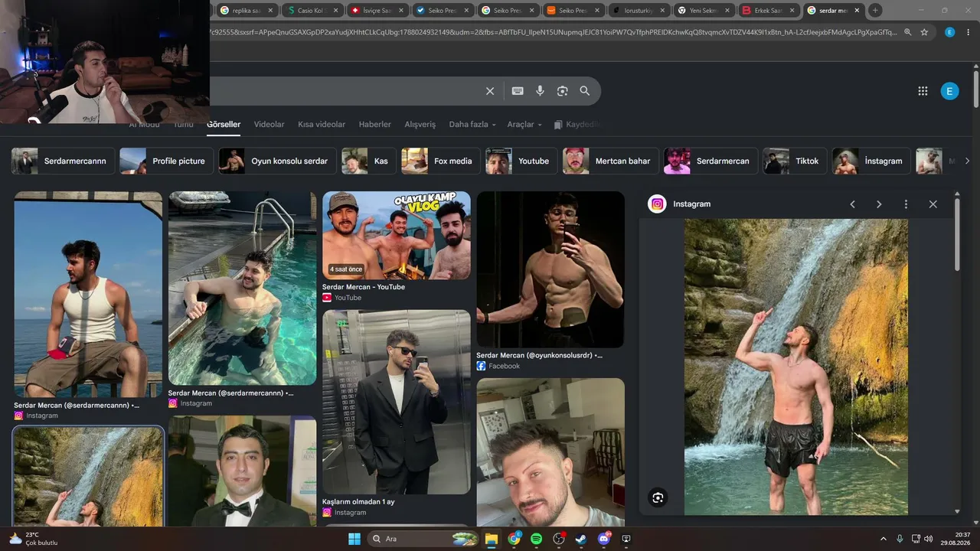Click the Google search input field
This screenshot has height=551, width=980.
coord(345,91)
